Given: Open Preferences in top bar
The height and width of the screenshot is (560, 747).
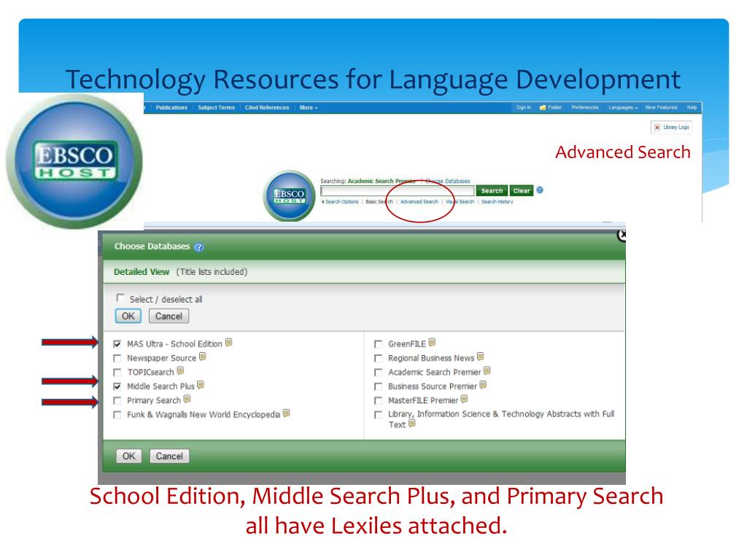Looking at the screenshot, I should (585, 108).
